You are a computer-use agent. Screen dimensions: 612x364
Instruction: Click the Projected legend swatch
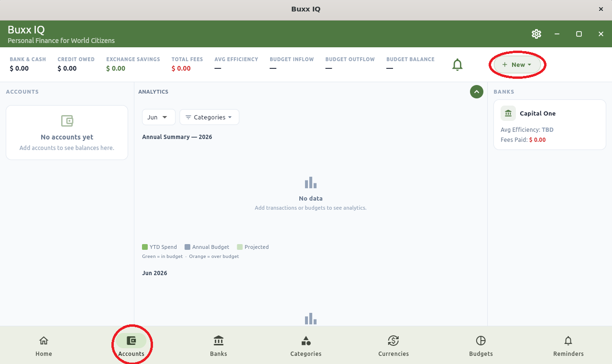tap(240, 247)
